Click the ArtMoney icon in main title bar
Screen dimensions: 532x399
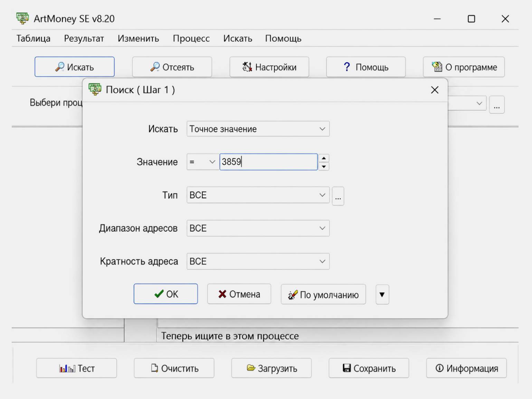pos(22,18)
